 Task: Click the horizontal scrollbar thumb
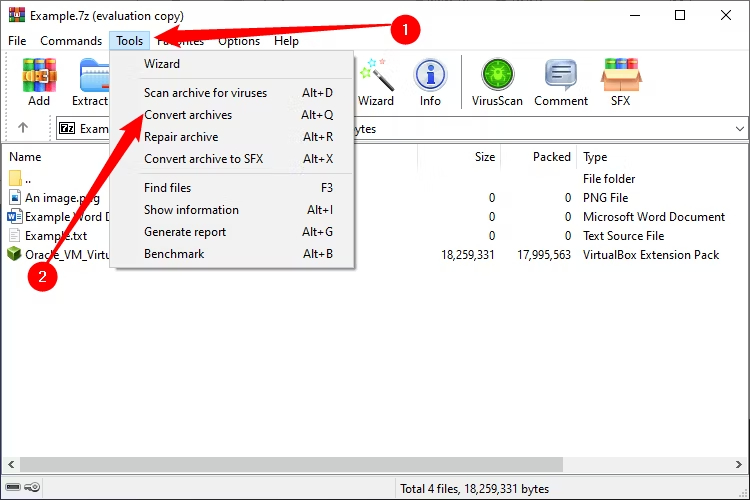pyautogui.click(x=291, y=464)
